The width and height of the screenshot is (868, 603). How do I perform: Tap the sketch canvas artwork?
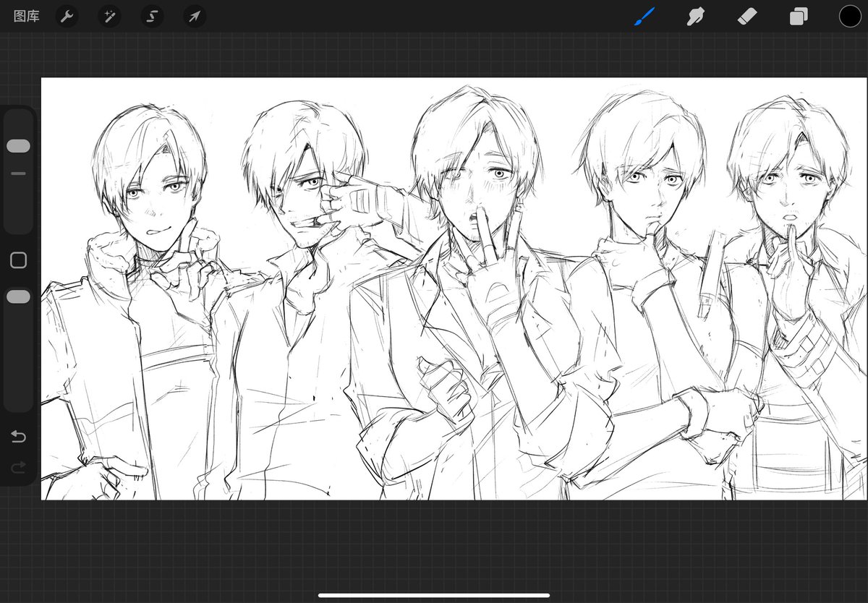(x=454, y=288)
